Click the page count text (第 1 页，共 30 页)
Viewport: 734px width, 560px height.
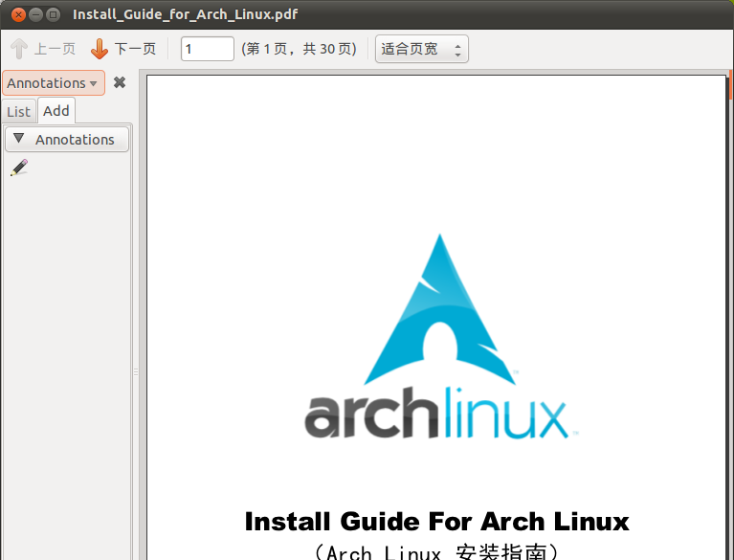[299, 49]
